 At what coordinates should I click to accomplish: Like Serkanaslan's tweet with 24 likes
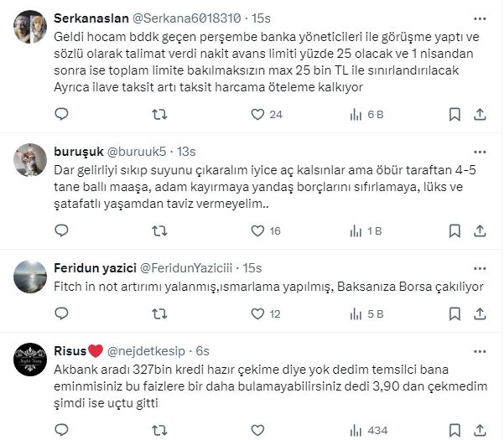click(x=253, y=115)
